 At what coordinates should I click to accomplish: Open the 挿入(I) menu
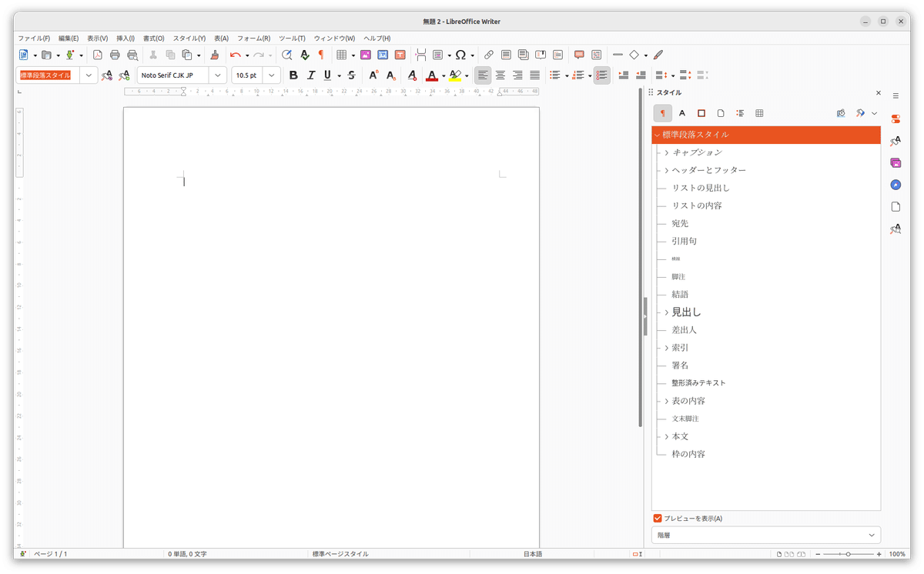point(126,38)
